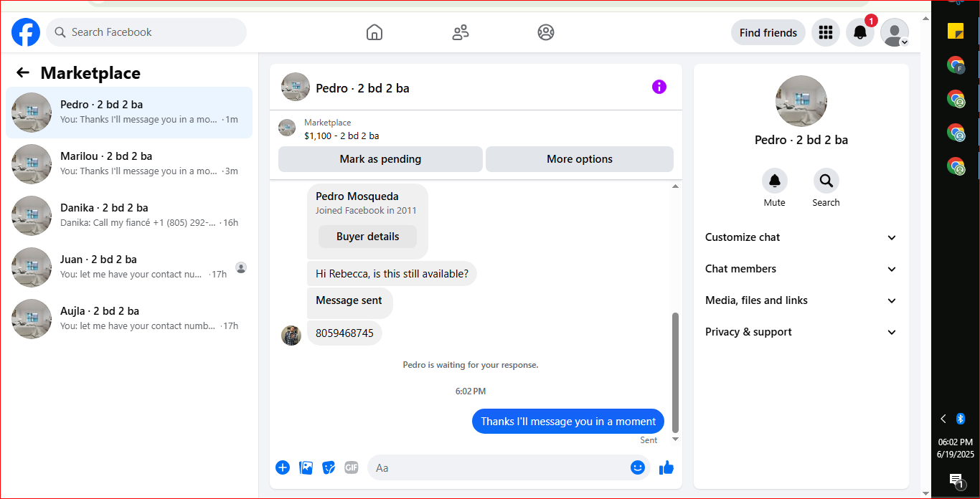Open the notifications bell with badge

click(x=860, y=32)
